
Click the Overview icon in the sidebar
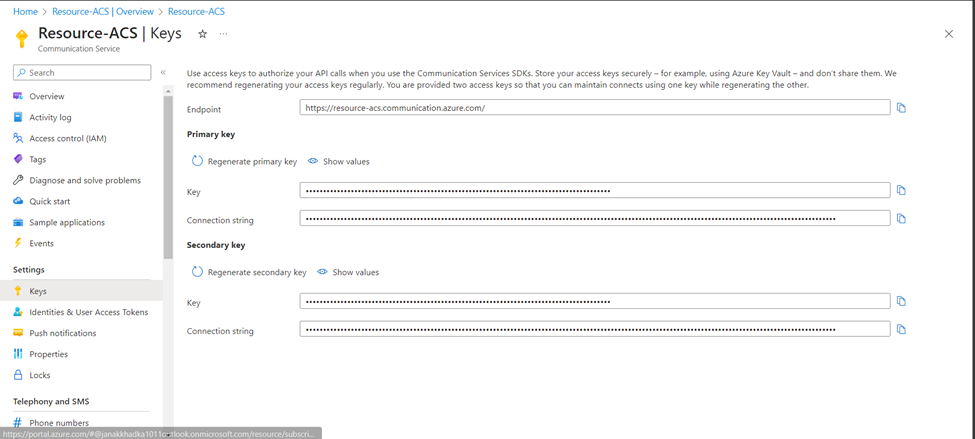[x=18, y=96]
